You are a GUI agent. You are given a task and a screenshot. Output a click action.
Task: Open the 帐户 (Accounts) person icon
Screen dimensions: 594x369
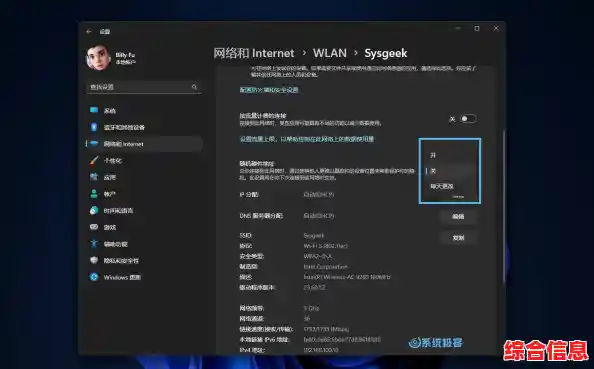(x=94, y=194)
